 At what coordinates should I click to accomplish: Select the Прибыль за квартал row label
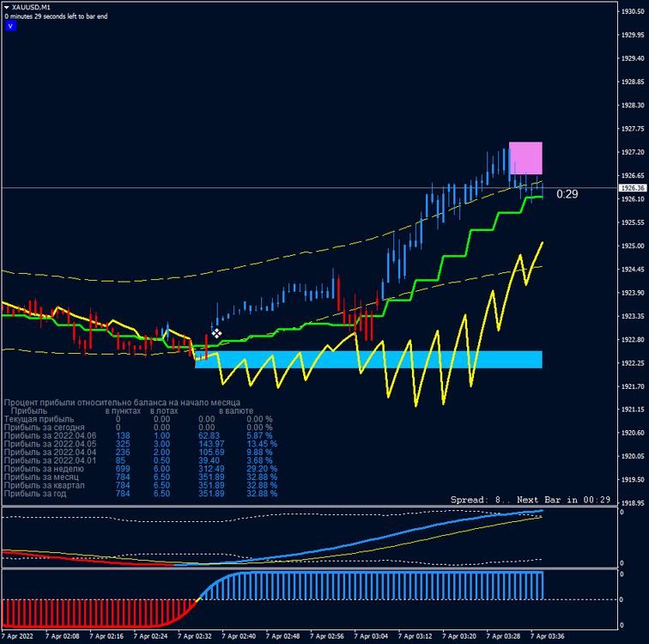45,485
